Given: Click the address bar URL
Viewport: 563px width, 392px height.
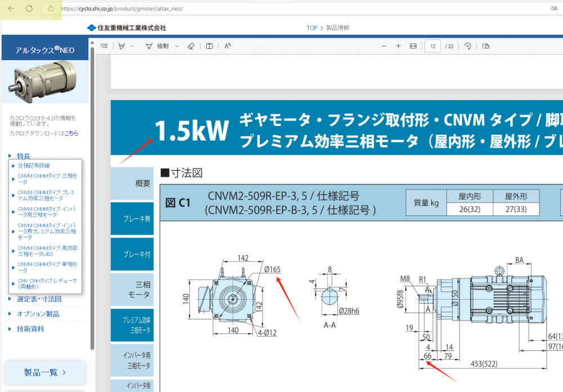Looking at the screenshot, I should coord(122,8).
